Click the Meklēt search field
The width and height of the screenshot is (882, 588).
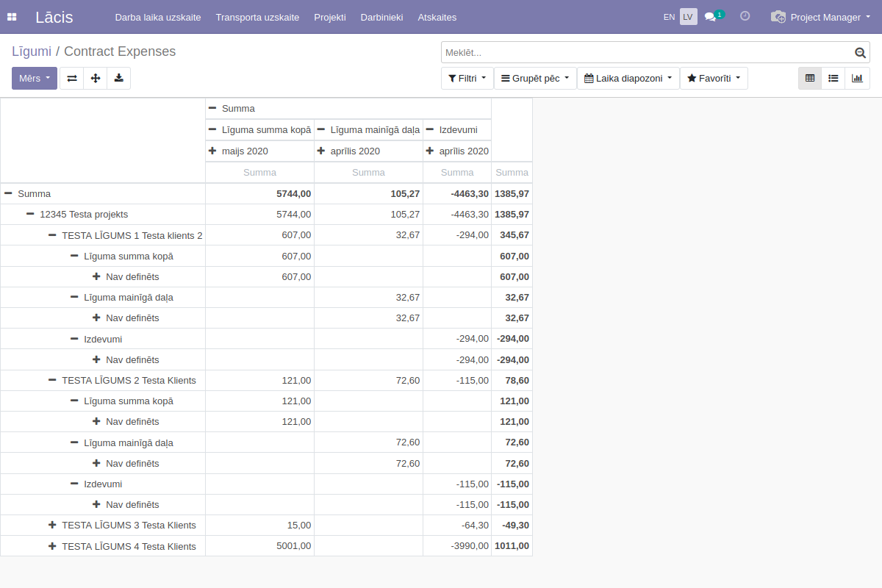pyautogui.click(x=645, y=53)
